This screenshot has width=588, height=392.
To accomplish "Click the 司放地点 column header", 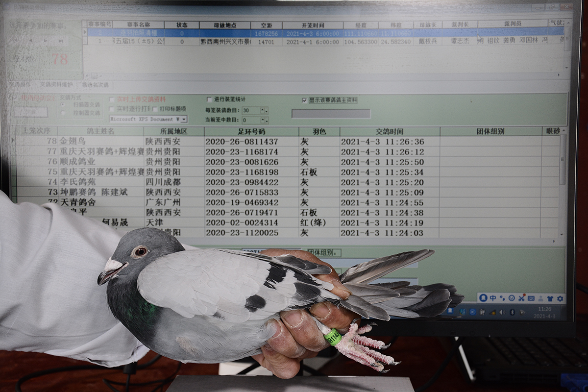I will tap(225, 25).
